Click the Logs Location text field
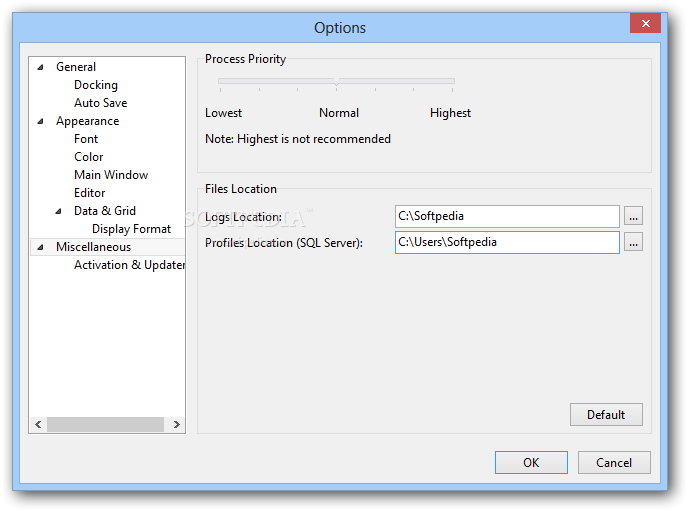Image resolution: width=688 pixels, height=511 pixels. [507, 216]
